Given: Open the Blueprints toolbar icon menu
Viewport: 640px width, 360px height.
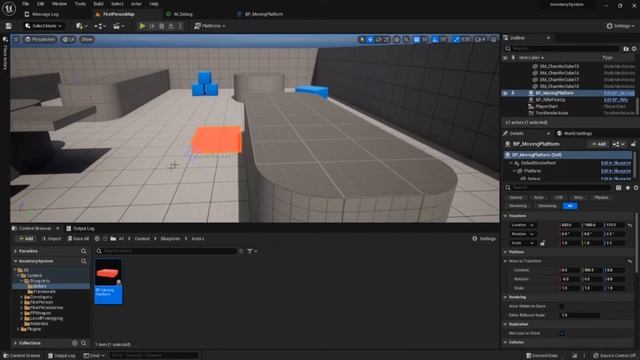Looking at the screenshot, I should click(x=100, y=26).
